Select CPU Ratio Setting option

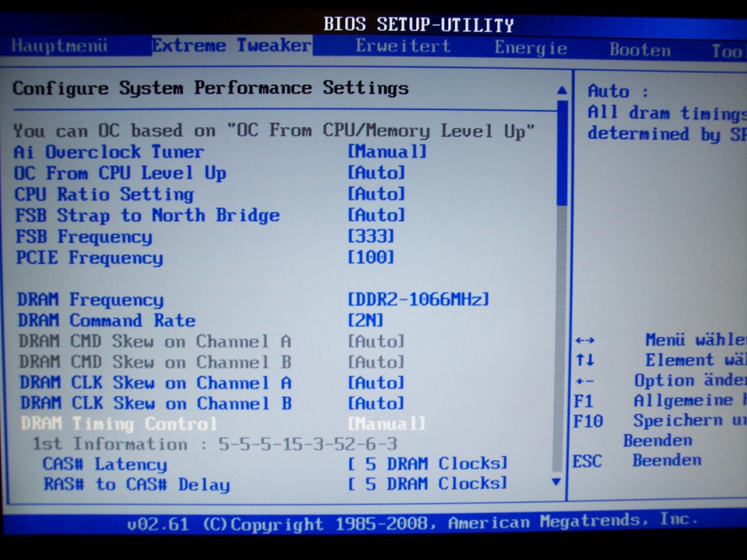pos(104,194)
